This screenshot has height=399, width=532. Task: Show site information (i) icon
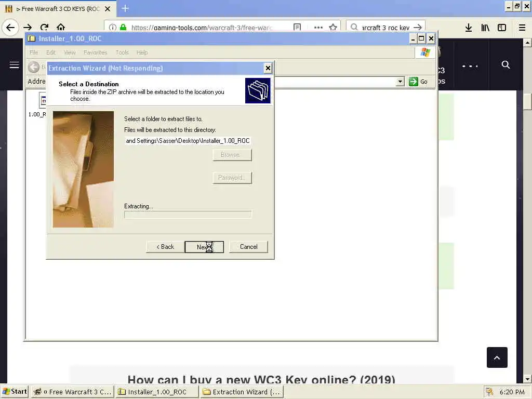tap(113, 28)
